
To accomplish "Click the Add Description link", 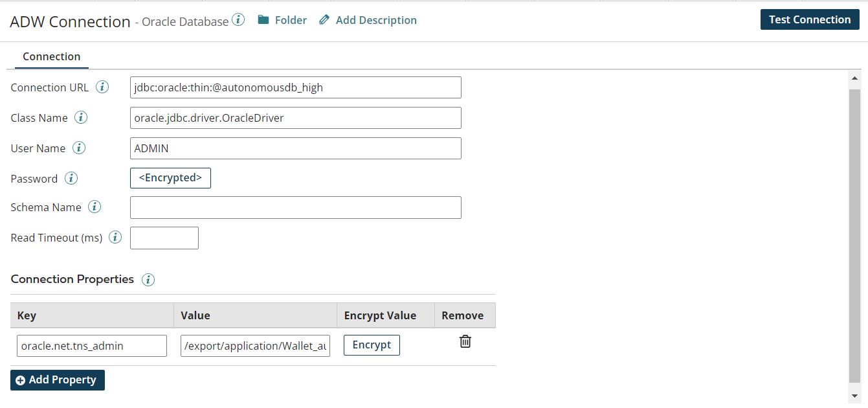I will coord(375,19).
